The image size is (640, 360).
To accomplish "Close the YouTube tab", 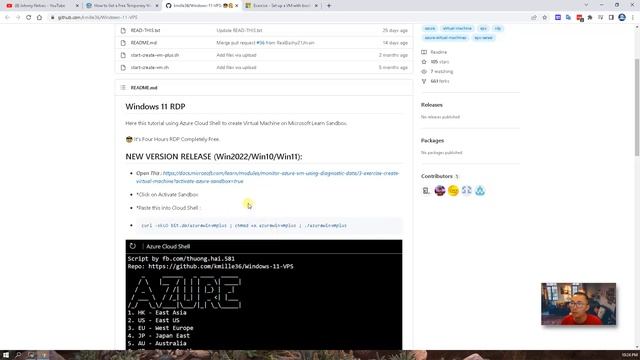I will [78, 6].
